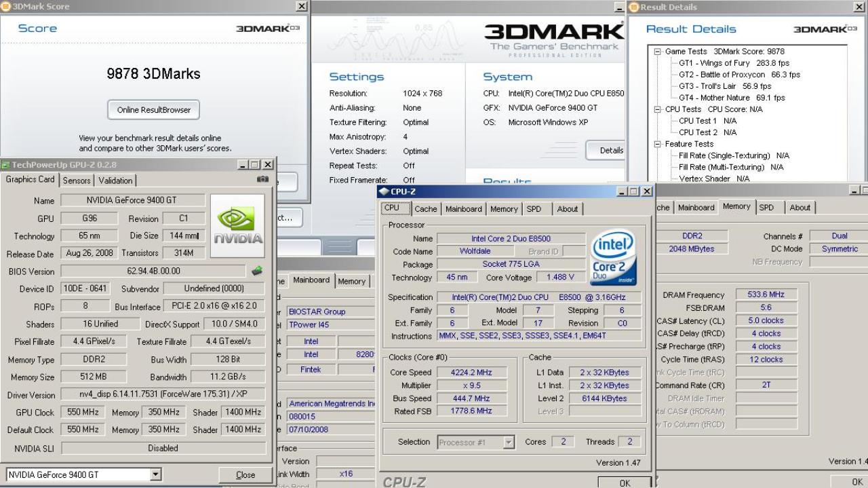Click the NVIDIA SLI Disabled field
The image size is (868, 488).
(163, 449)
